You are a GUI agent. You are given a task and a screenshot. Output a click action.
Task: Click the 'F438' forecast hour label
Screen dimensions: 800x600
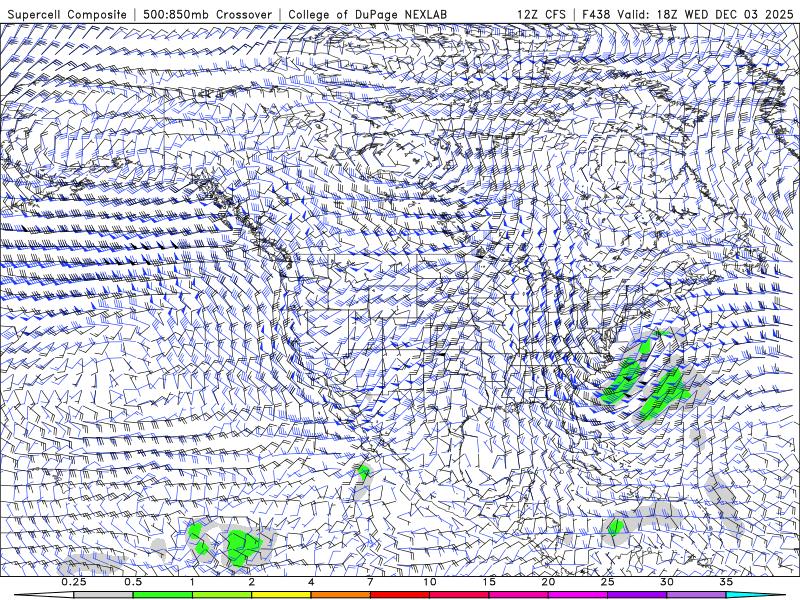pyautogui.click(x=597, y=14)
